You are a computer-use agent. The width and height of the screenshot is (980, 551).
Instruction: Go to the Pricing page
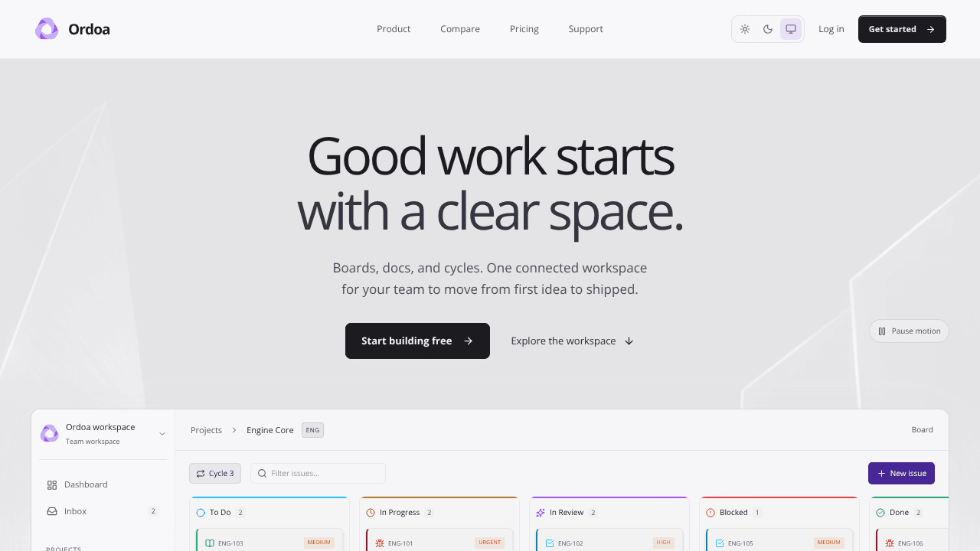coord(524,29)
